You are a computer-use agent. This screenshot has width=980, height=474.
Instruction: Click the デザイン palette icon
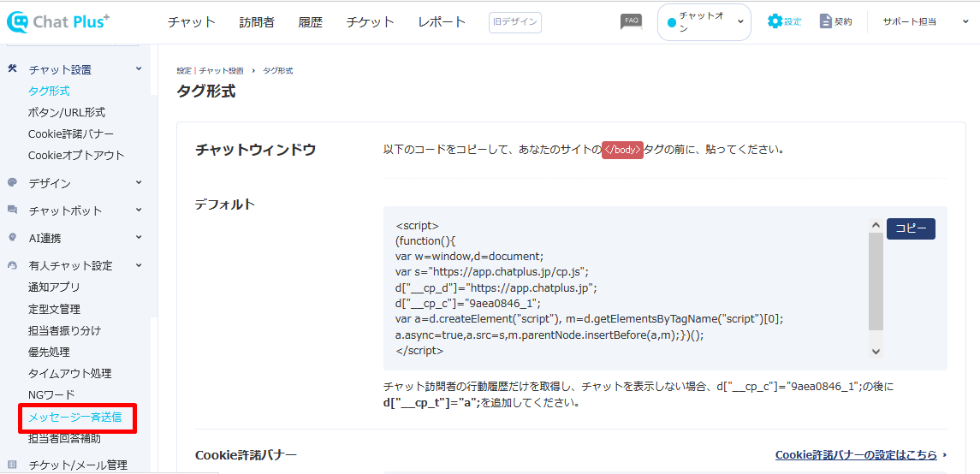pyautogui.click(x=13, y=183)
